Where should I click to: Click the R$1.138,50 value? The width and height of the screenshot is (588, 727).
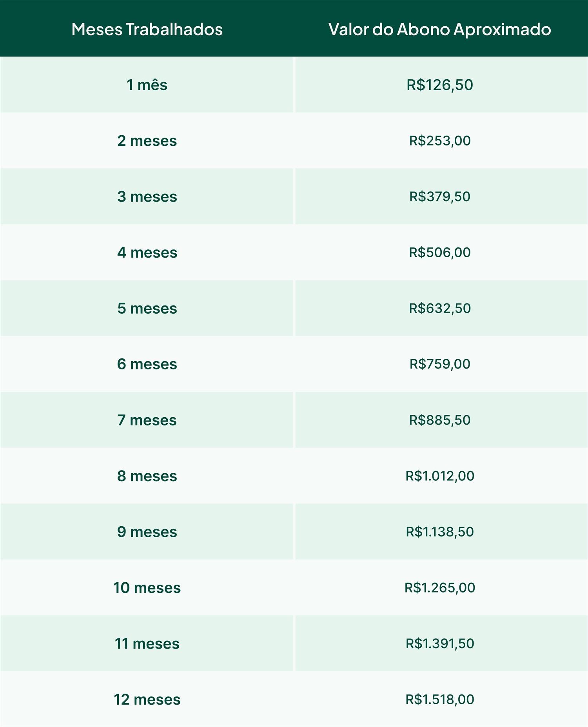click(x=439, y=532)
